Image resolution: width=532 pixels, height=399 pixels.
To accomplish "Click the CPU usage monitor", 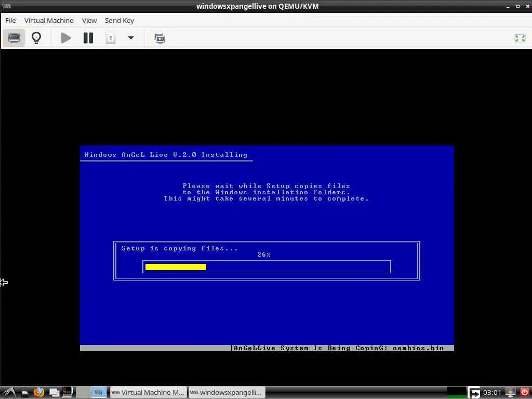I will pos(456,393).
